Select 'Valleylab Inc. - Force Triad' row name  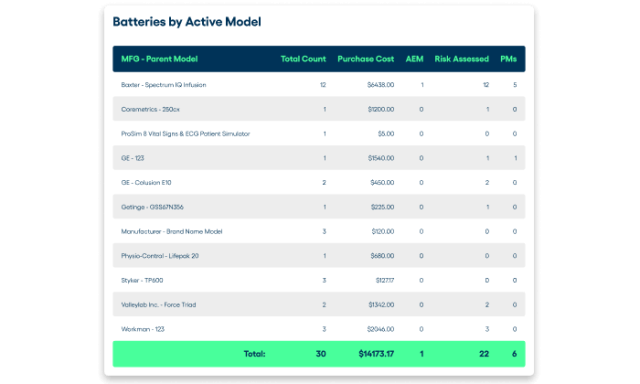click(158, 305)
